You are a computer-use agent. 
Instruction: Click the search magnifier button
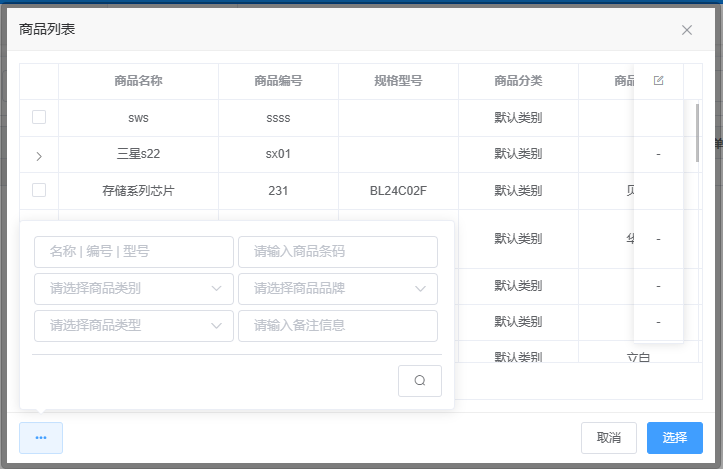419,380
